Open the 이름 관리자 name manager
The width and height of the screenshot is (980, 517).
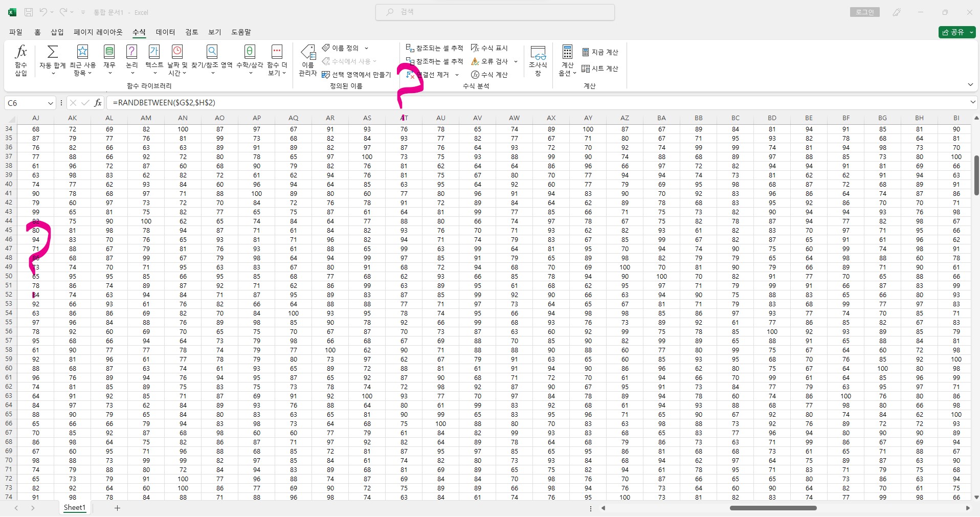click(x=308, y=60)
